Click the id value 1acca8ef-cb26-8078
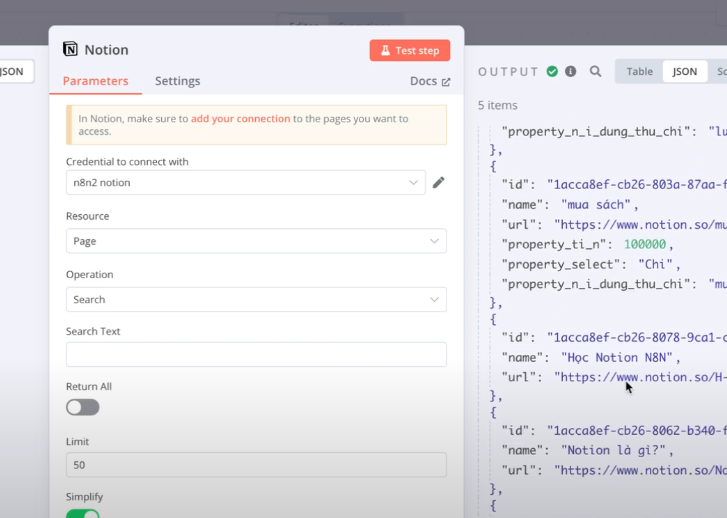The width and height of the screenshot is (727, 518). (x=637, y=337)
